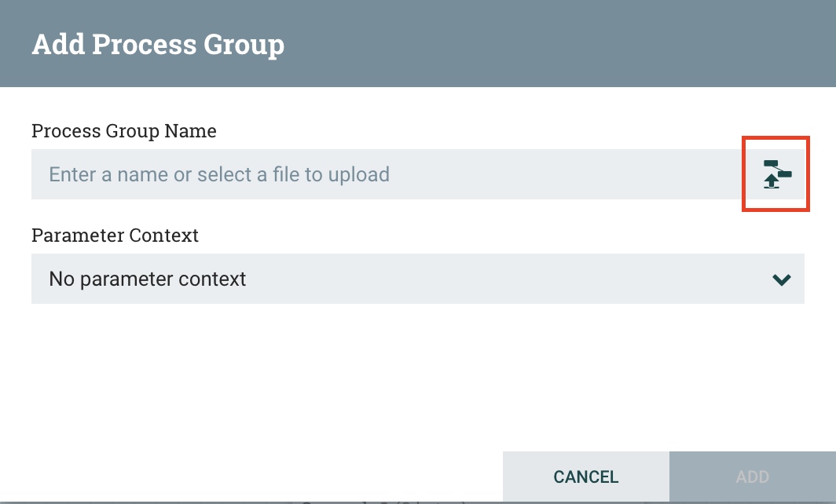This screenshot has height=504, width=836.
Task: Click the middle of the Parameter Context selector
Action: pyautogui.click(x=417, y=279)
